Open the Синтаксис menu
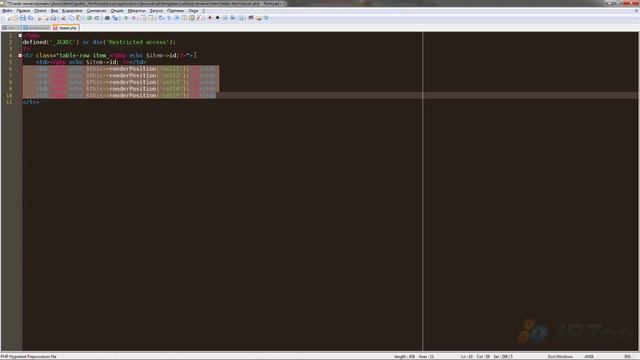Viewport: 640px width, 360px height. click(96, 11)
